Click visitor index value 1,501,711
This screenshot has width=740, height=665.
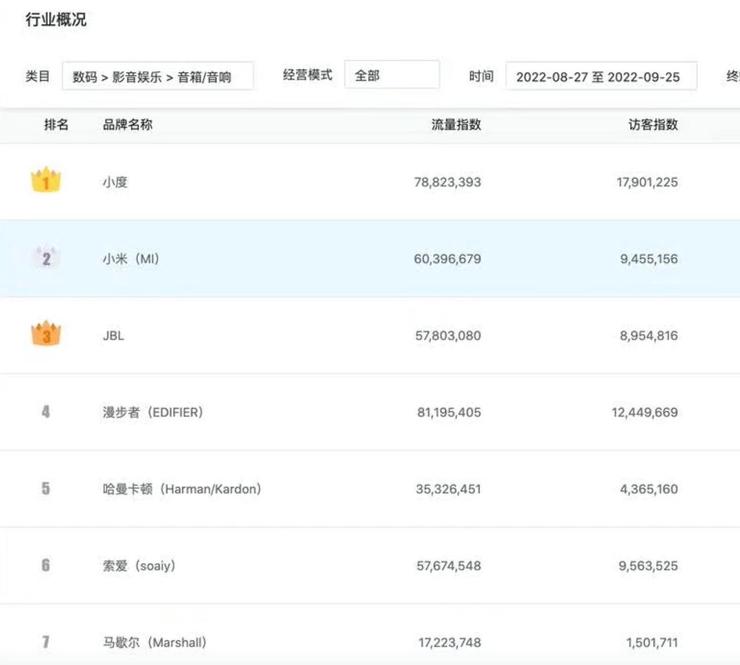[x=652, y=642]
